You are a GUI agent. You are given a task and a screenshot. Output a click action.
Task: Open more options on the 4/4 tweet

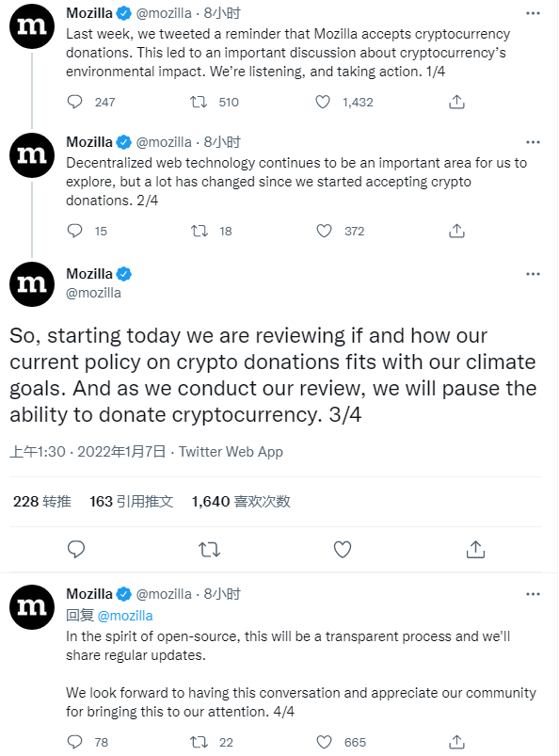(533, 594)
